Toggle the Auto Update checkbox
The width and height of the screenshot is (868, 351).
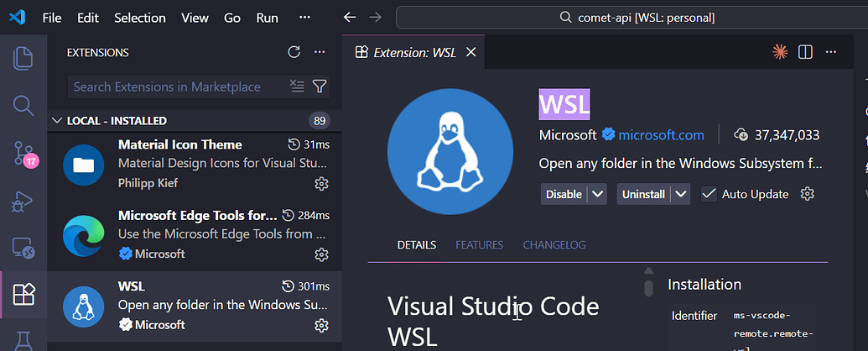click(x=709, y=194)
